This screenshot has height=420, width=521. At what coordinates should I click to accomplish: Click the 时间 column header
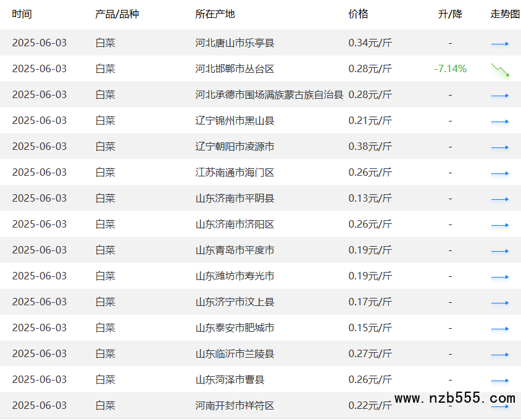(x=22, y=14)
